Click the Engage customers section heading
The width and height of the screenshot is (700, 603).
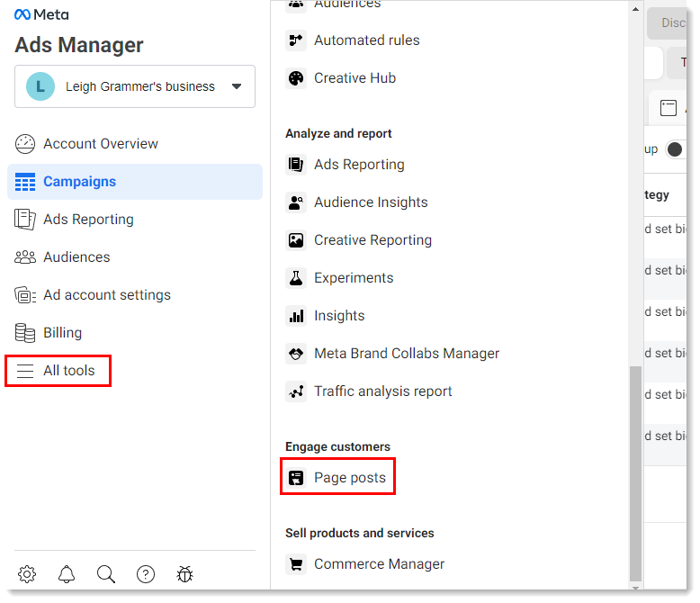pyautogui.click(x=337, y=446)
